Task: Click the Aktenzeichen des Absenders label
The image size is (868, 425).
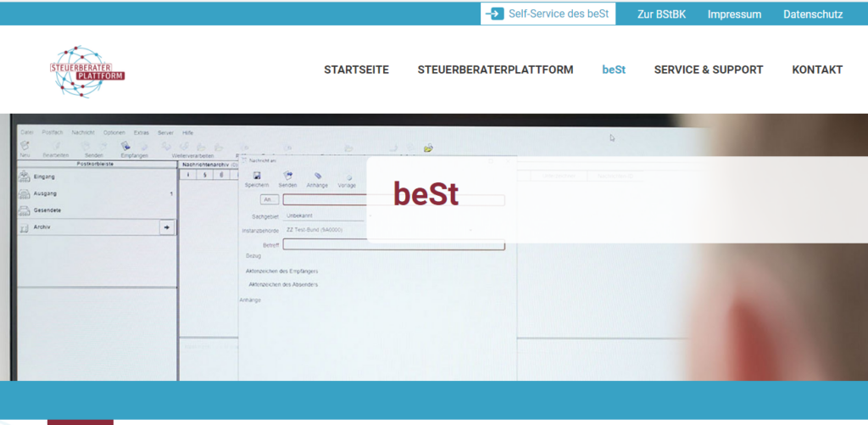Action: tap(283, 284)
